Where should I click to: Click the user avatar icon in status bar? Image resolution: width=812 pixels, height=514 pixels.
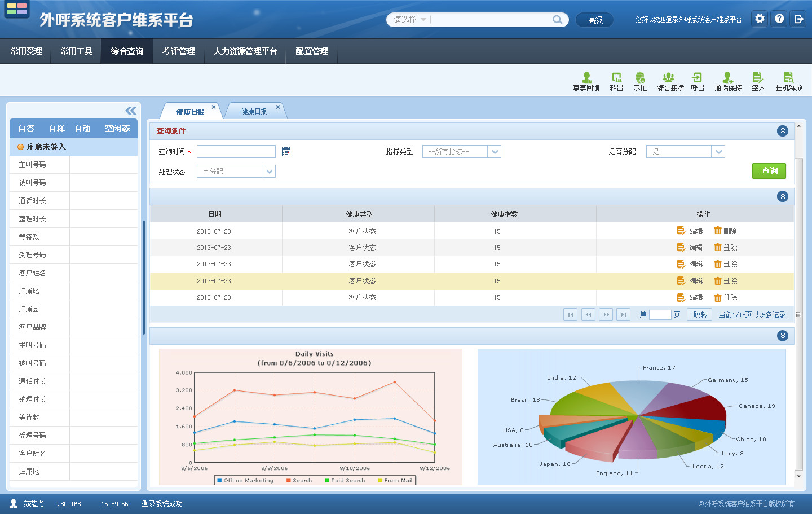14,503
